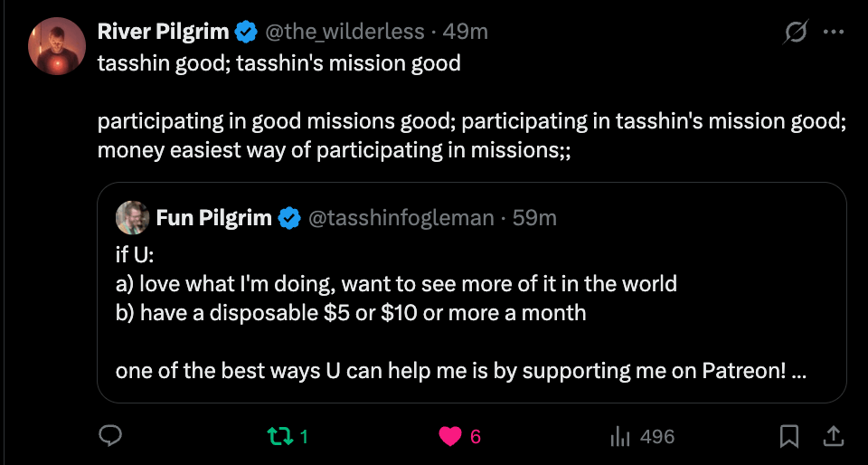Open the tweet permalink via 49m timestamp
The image size is (868, 465).
tap(465, 32)
